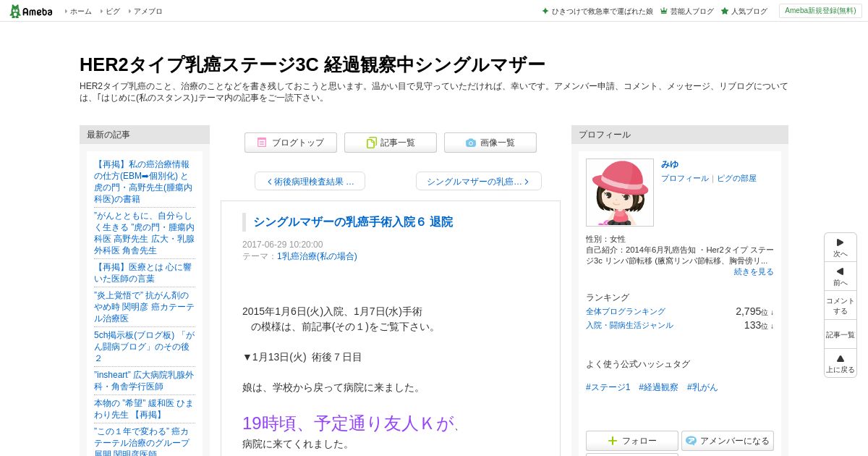Image resolution: width=868 pixels, height=456 pixels.
Task: Open 入院・闘病生活ジャンル ranking link
Action: pyautogui.click(x=629, y=325)
